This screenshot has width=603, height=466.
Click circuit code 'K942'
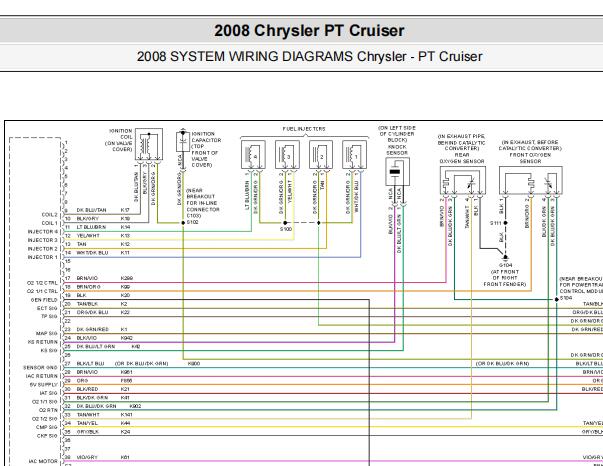point(127,338)
